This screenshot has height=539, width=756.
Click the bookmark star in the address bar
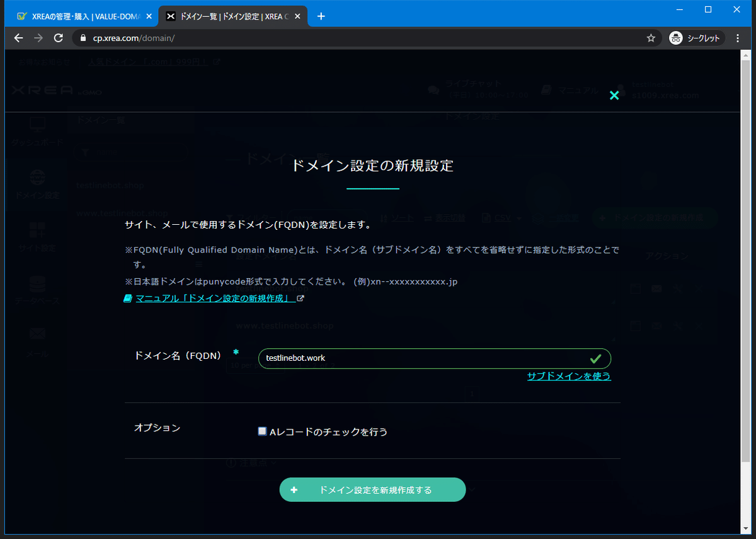click(x=651, y=38)
